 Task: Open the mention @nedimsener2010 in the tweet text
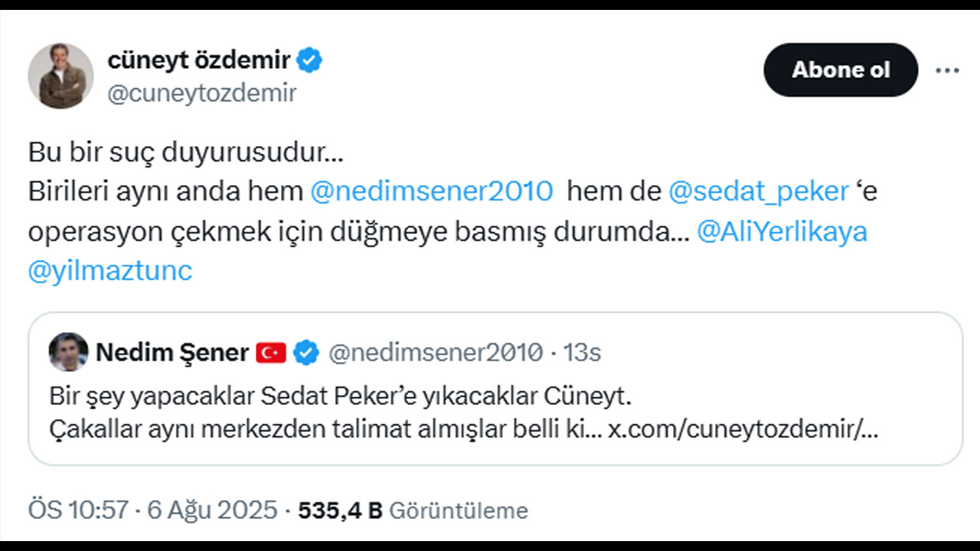pyautogui.click(x=430, y=191)
